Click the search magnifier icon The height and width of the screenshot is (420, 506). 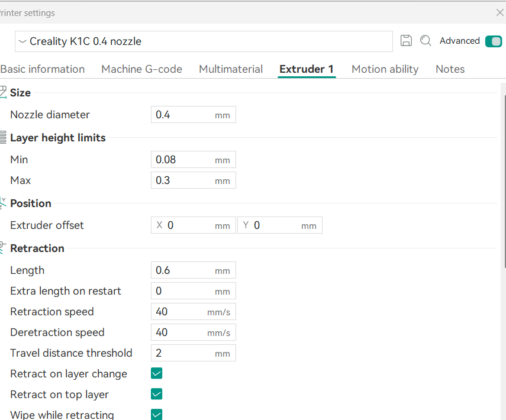tap(426, 41)
